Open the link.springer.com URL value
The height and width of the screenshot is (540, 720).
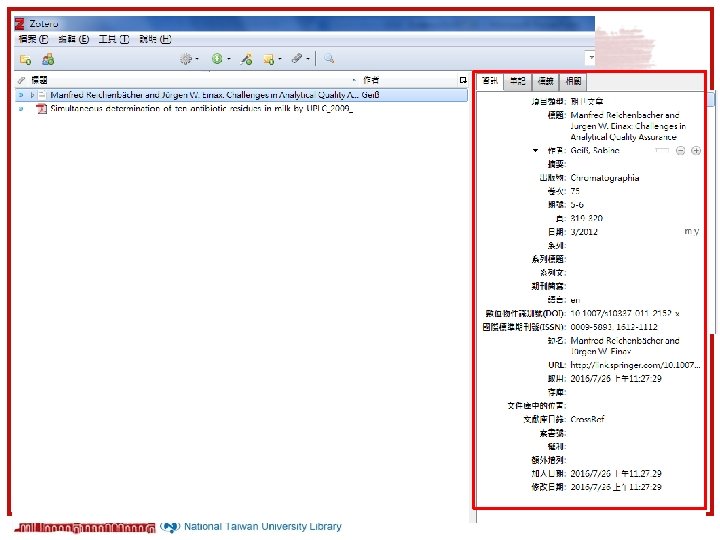(x=635, y=366)
